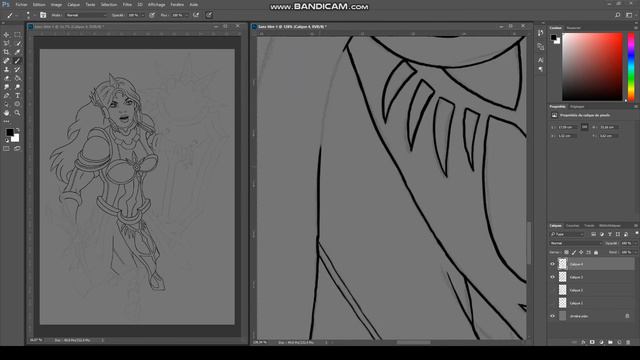
Task: Select the Ellipse shape tool
Action: (17, 104)
